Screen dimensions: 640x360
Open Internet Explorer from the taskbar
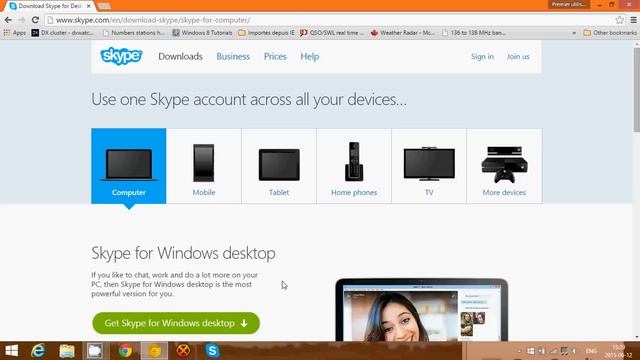tap(38, 351)
